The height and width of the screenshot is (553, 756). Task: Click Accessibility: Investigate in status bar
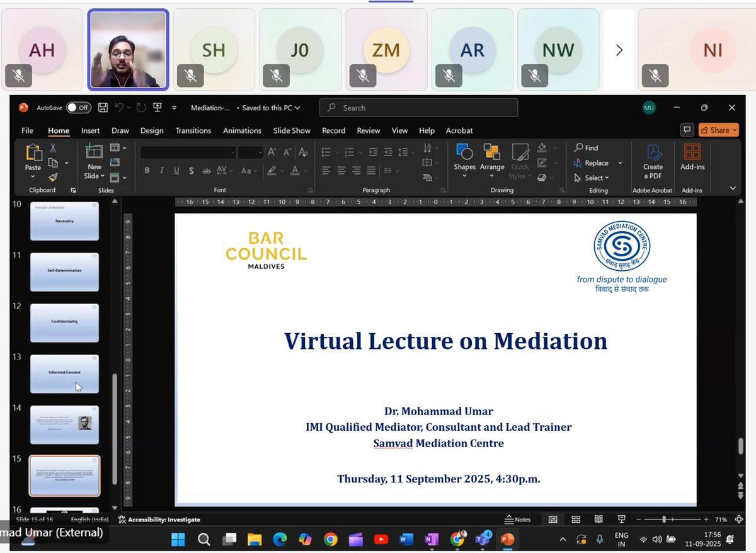click(x=159, y=520)
